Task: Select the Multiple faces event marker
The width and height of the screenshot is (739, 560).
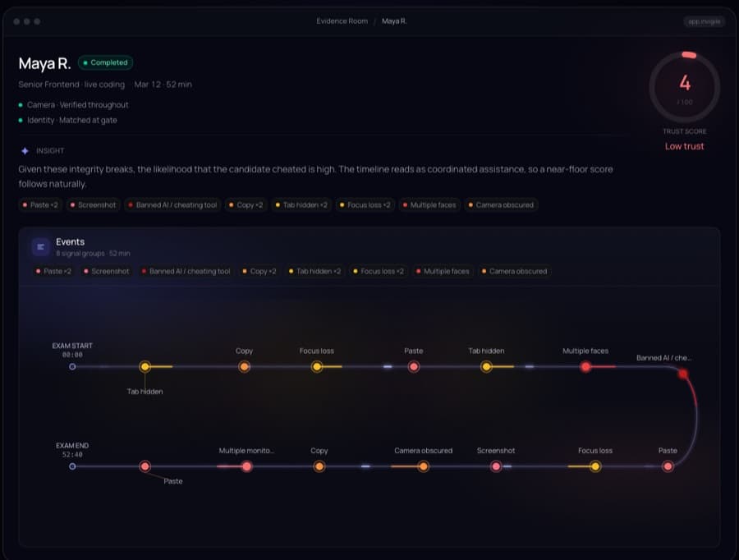Action: pyautogui.click(x=585, y=367)
